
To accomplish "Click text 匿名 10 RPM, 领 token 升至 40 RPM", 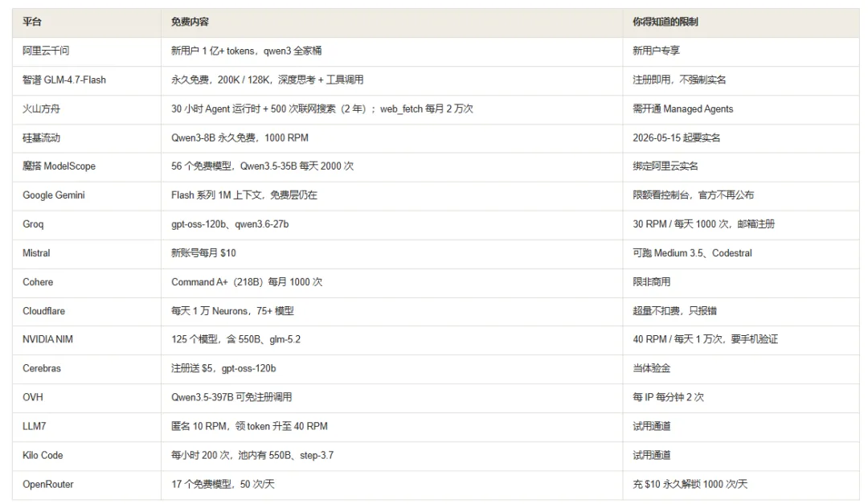I will tap(250, 427).
